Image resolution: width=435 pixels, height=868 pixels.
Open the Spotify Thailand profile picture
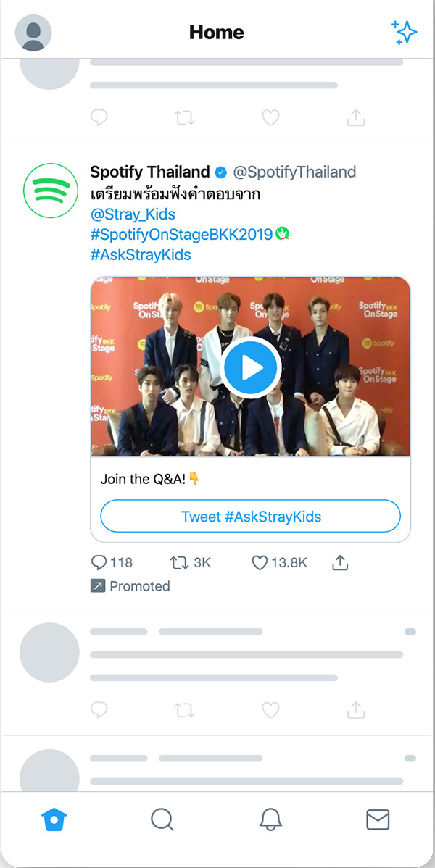49,191
